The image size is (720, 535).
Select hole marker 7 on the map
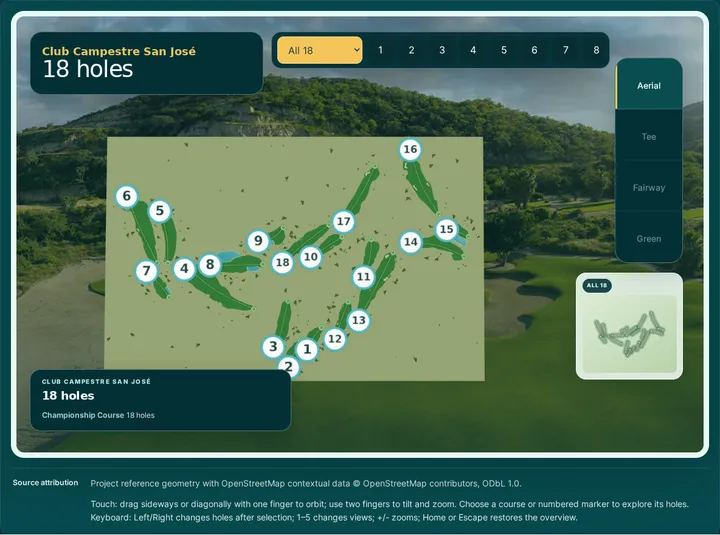(146, 270)
